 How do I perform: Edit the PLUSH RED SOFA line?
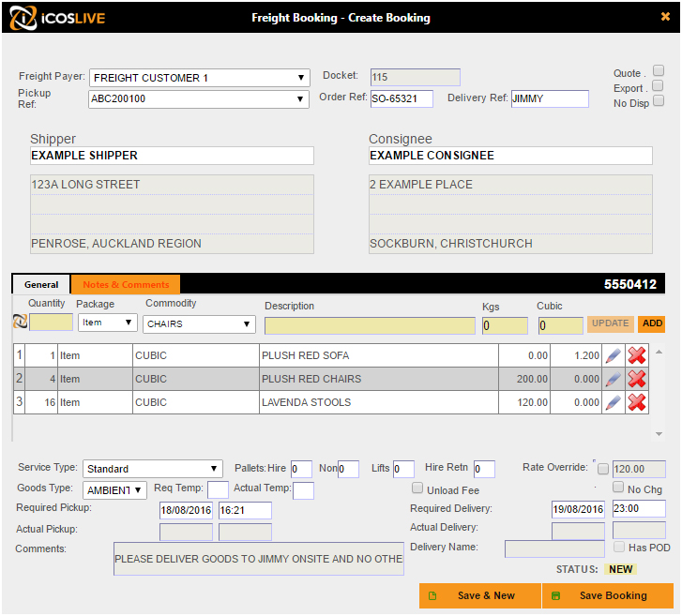coord(614,355)
